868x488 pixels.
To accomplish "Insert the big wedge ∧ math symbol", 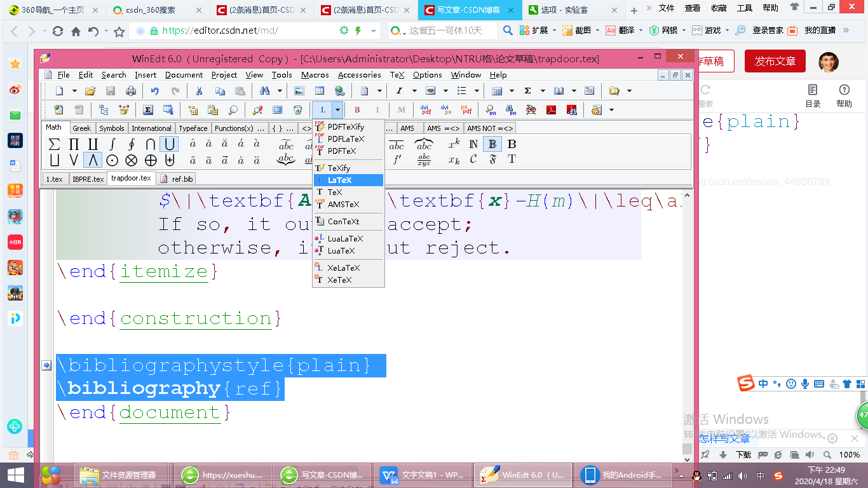I will (93, 159).
